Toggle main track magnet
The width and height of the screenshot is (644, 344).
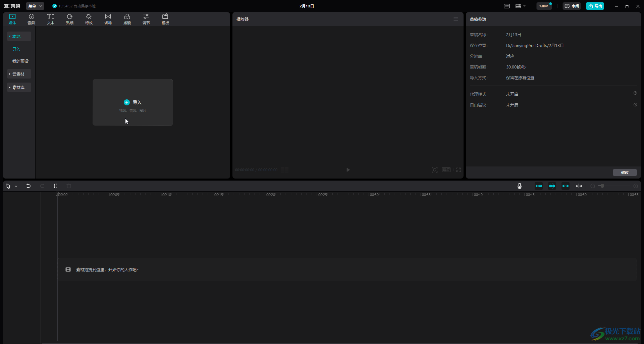pos(539,186)
